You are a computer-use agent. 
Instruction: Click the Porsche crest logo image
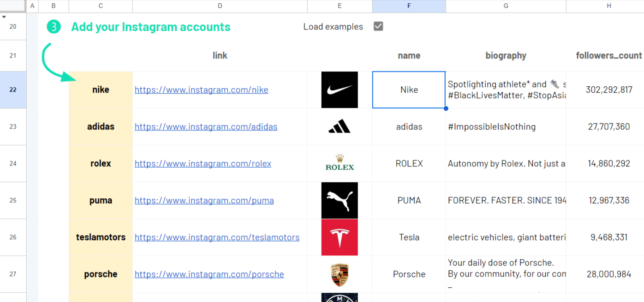click(x=340, y=274)
